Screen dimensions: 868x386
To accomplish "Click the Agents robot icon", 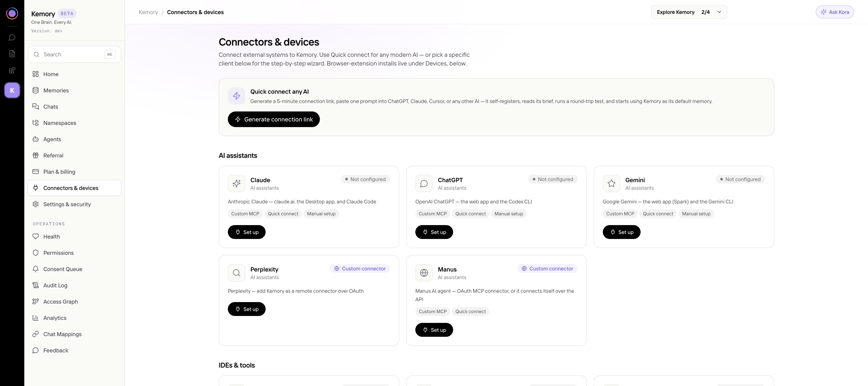I will (x=35, y=139).
